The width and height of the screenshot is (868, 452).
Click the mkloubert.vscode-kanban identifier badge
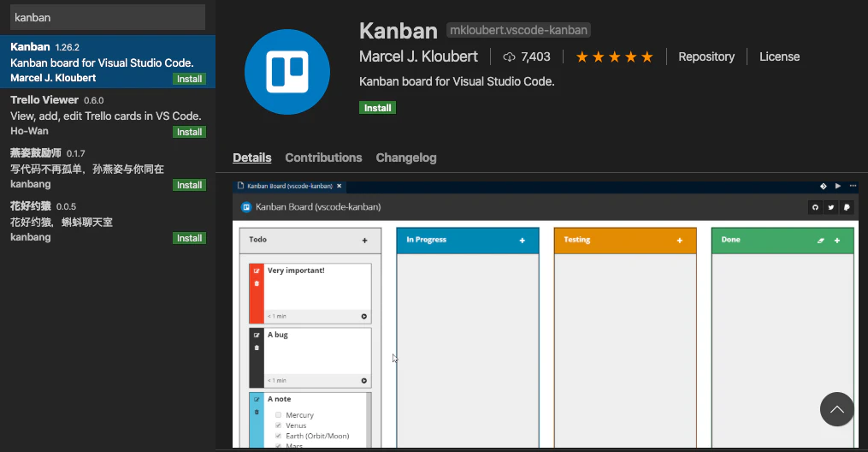(x=518, y=30)
